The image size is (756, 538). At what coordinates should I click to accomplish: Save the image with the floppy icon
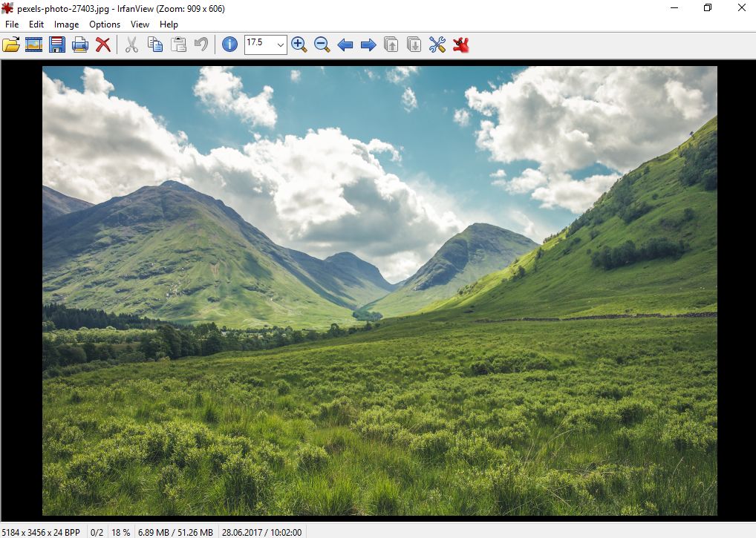pos(57,45)
